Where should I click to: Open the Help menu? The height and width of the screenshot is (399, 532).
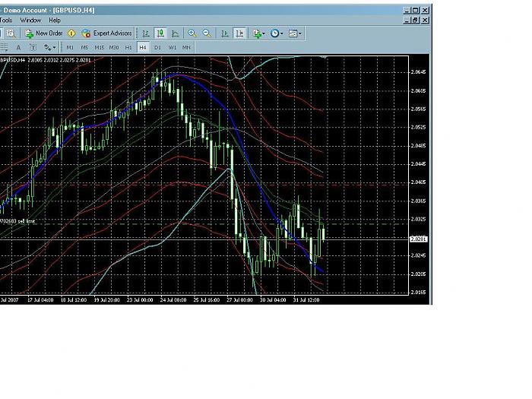click(x=55, y=21)
